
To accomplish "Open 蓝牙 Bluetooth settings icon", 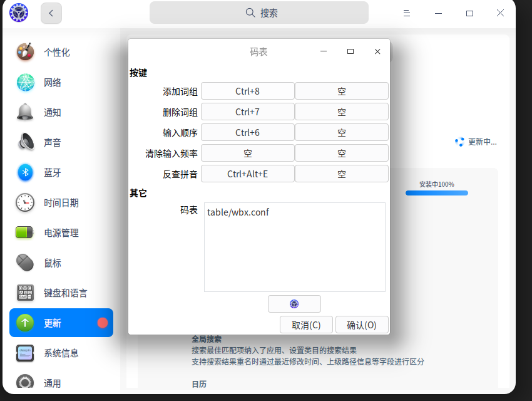I will point(24,172).
